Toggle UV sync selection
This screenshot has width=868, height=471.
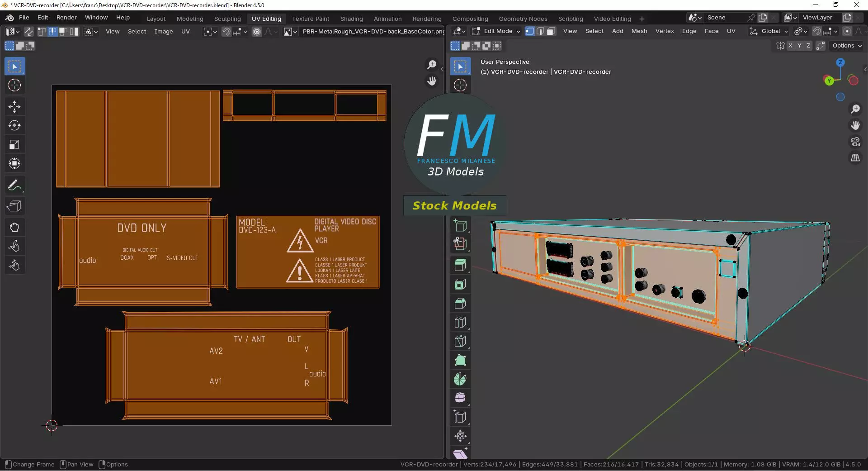click(28, 32)
